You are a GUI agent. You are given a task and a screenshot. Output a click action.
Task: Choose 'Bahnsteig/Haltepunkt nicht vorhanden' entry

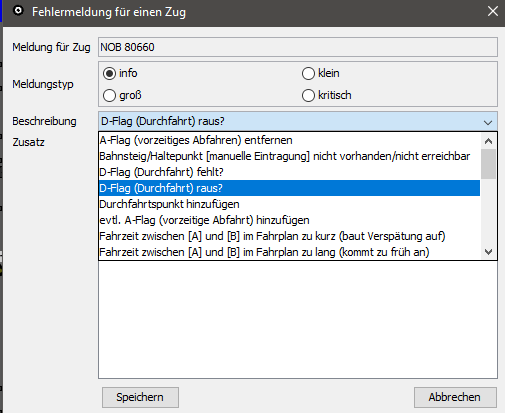(x=289, y=156)
